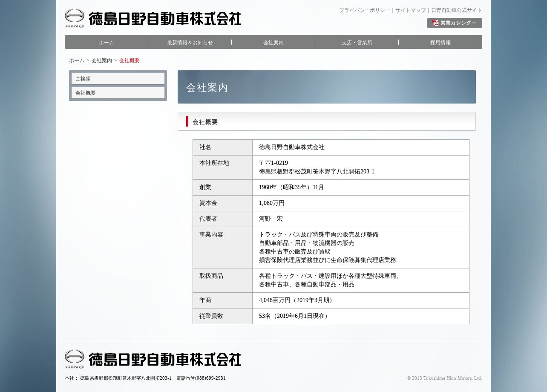Open the 営業カレンダー PDF button
This screenshot has width=547, height=392.
pos(454,23)
